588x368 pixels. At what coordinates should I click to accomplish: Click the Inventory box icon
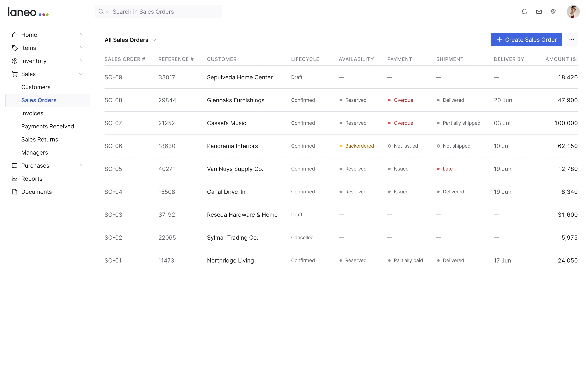[x=15, y=61]
